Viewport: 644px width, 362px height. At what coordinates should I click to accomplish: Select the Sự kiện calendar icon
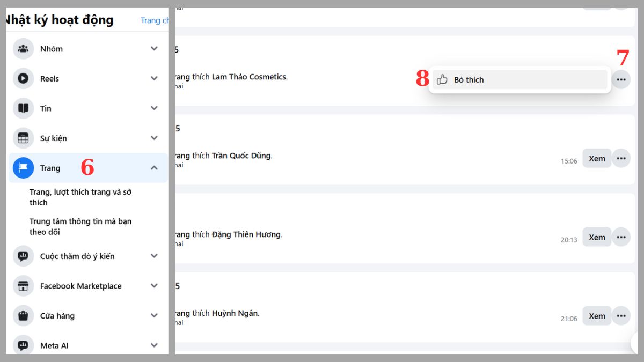pos(23,138)
